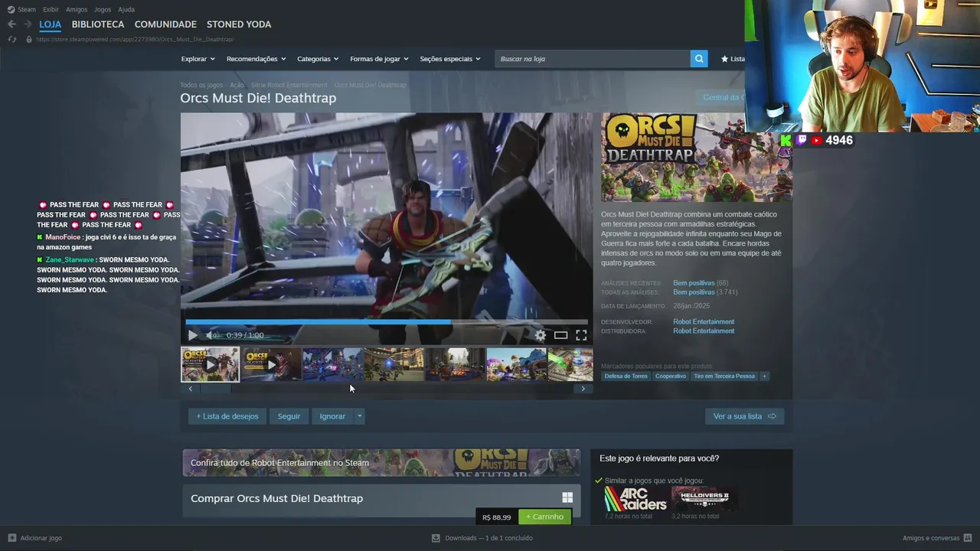Click the Orcs Must Die Deathtrap capsule image
980x551 pixels.
tap(697, 158)
